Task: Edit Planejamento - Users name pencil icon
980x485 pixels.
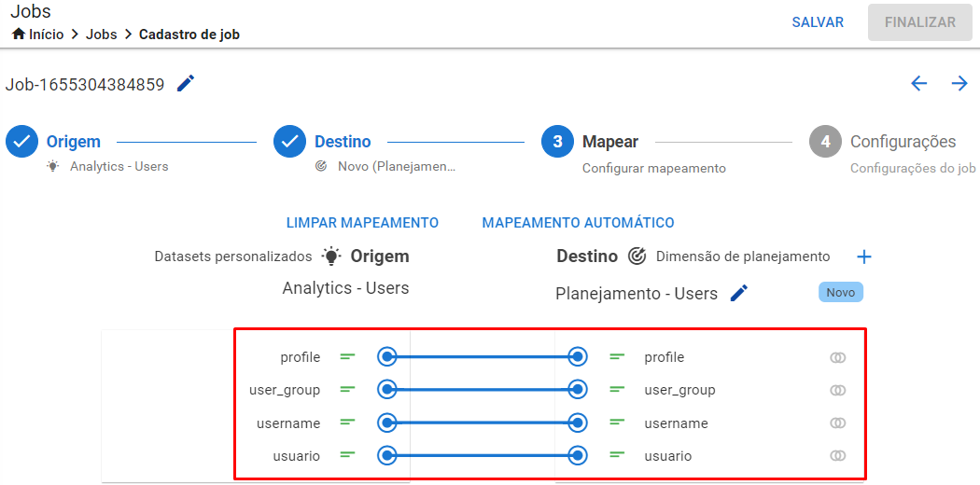Action: click(739, 294)
